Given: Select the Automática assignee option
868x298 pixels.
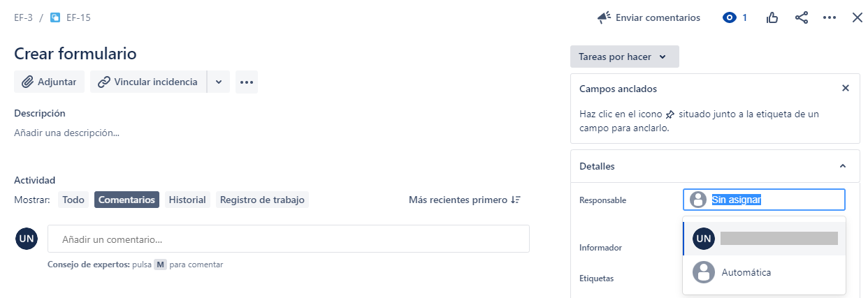Looking at the screenshot, I should 765,272.
